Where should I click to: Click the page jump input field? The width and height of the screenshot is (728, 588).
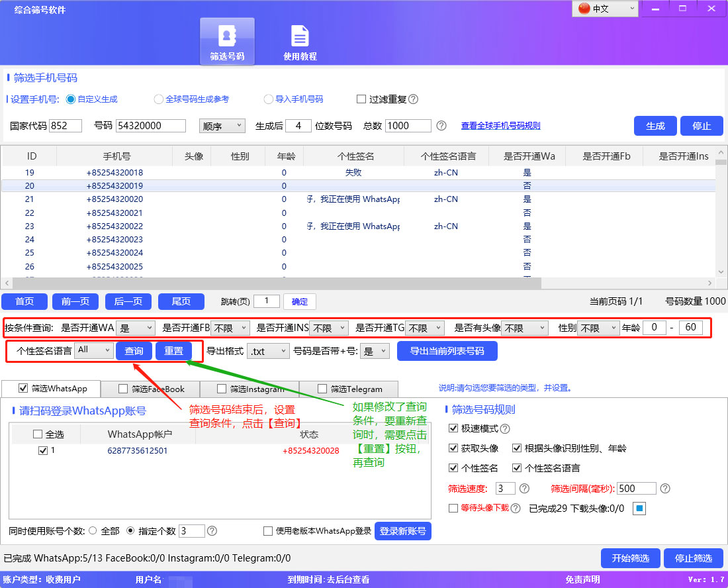(267, 301)
